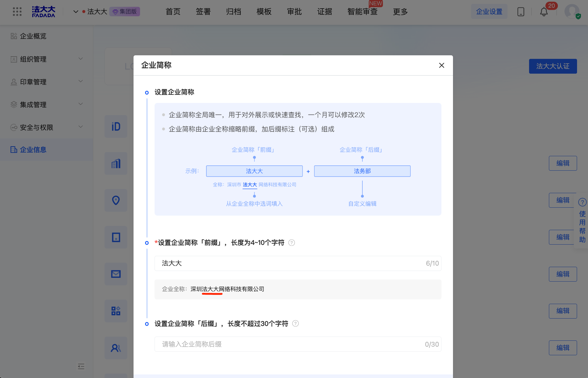Go to 企业概览 in the sidebar
Image resolution: width=588 pixels, height=378 pixels.
[33, 36]
